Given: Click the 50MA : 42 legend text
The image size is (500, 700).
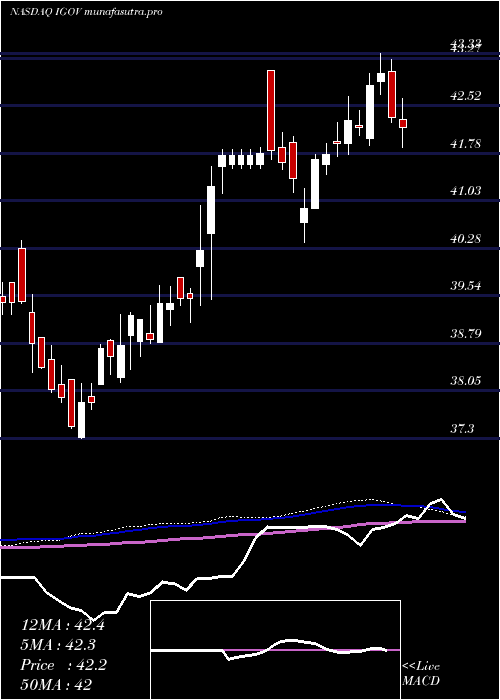Looking at the screenshot, I should pos(56,685).
